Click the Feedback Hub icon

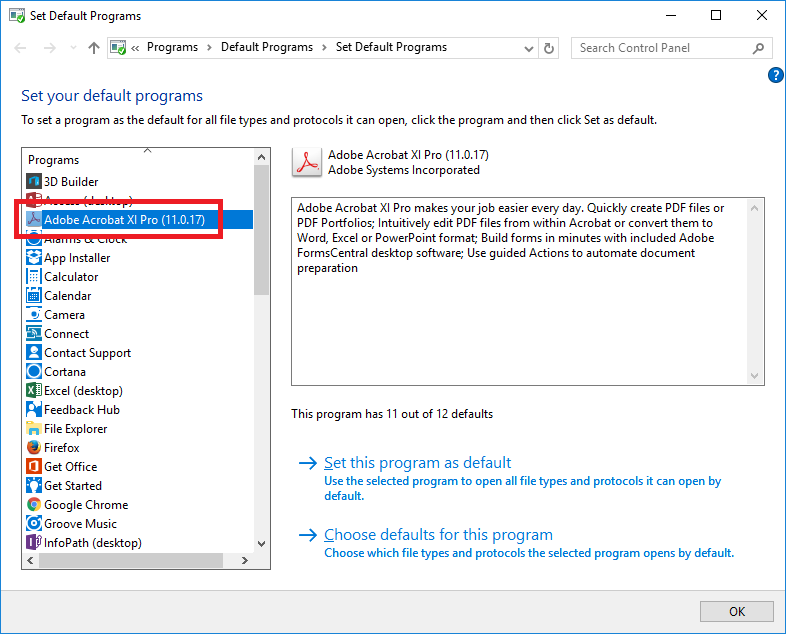pos(34,409)
